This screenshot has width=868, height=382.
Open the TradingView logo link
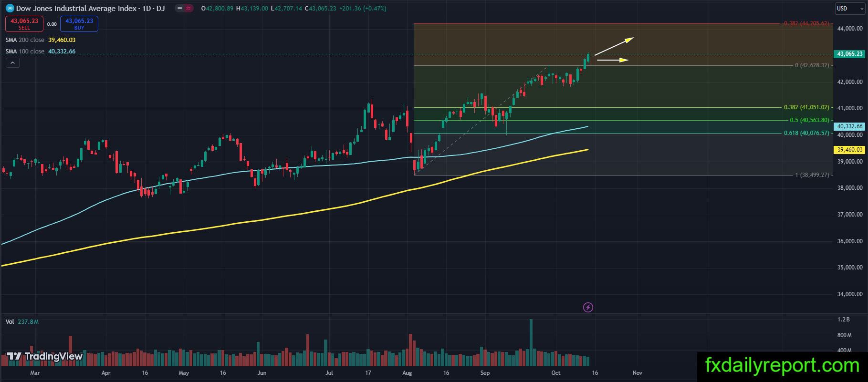[x=45, y=356]
